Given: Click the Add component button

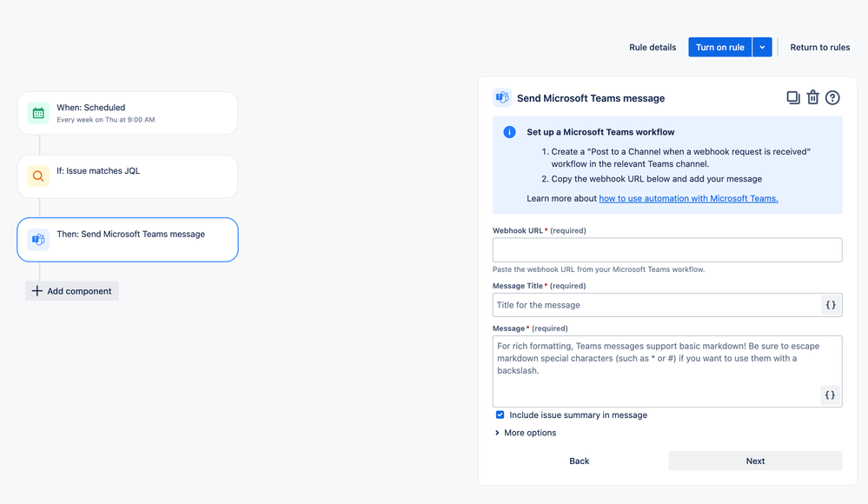Looking at the screenshot, I should tap(72, 291).
